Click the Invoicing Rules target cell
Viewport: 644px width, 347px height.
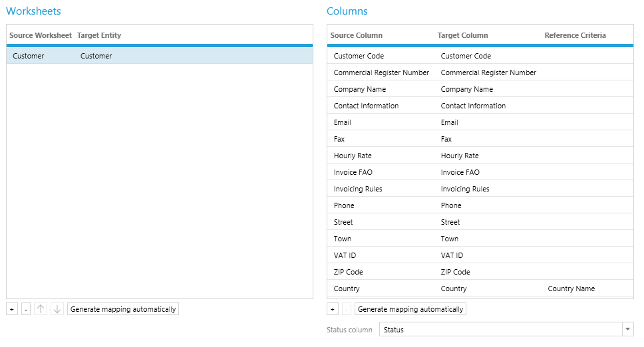click(465, 189)
